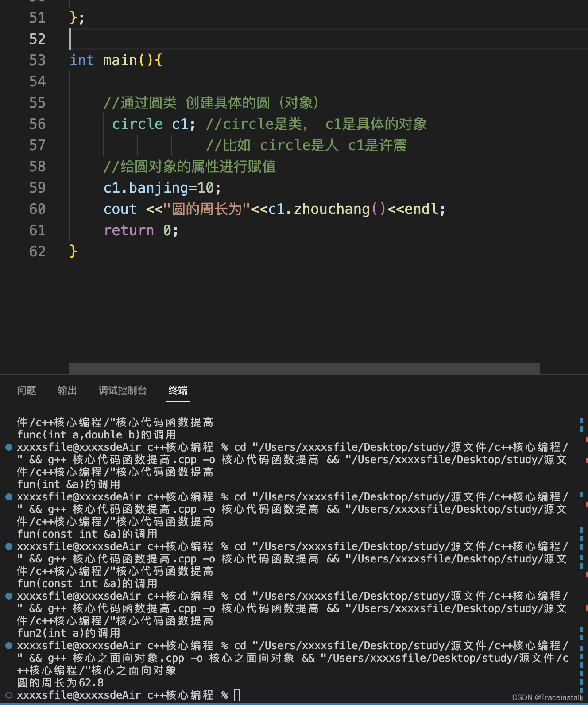The image size is (588, 705).
Task: Click the editor horizontal scrollbar
Action: pos(305,368)
